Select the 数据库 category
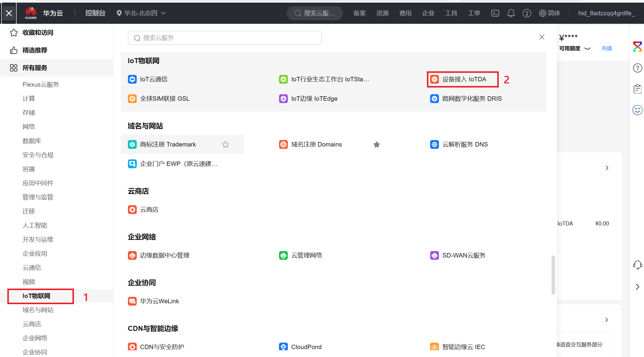This screenshot has height=357, width=644. pyautogui.click(x=32, y=141)
